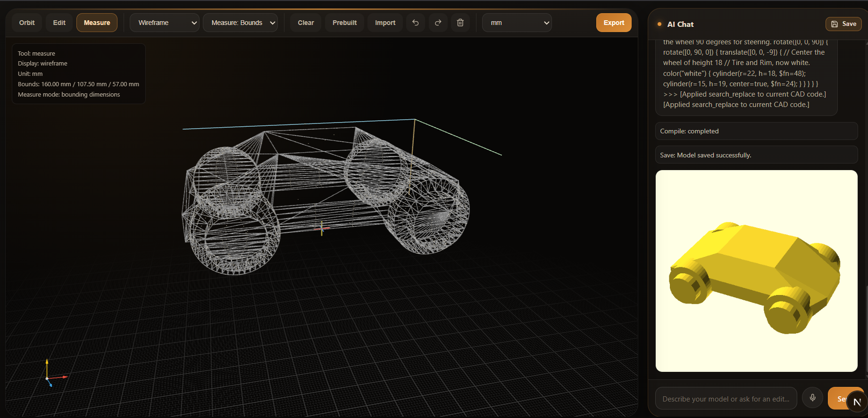Open the Wireframe display dropdown
The width and height of the screenshot is (868, 418).
(165, 23)
